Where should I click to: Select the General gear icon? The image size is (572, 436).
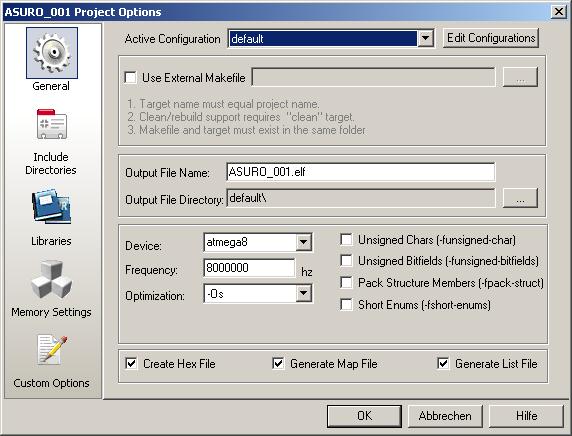(x=52, y=53)
